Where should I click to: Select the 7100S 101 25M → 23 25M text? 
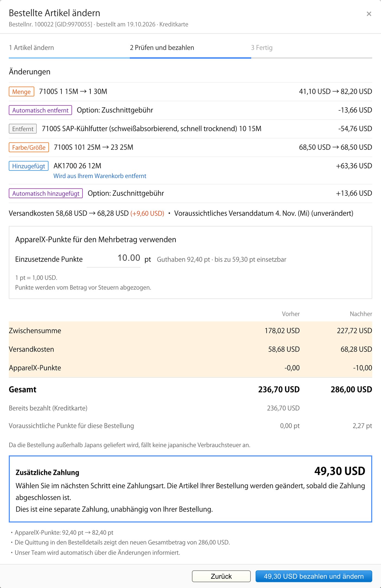pyautogui.click(x=94, y=147)
